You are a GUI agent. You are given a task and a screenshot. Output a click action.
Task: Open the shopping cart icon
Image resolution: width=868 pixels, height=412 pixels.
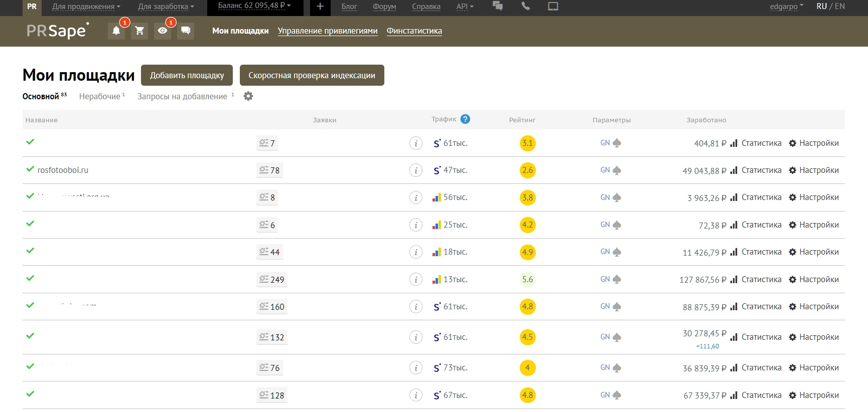(139, 31)
